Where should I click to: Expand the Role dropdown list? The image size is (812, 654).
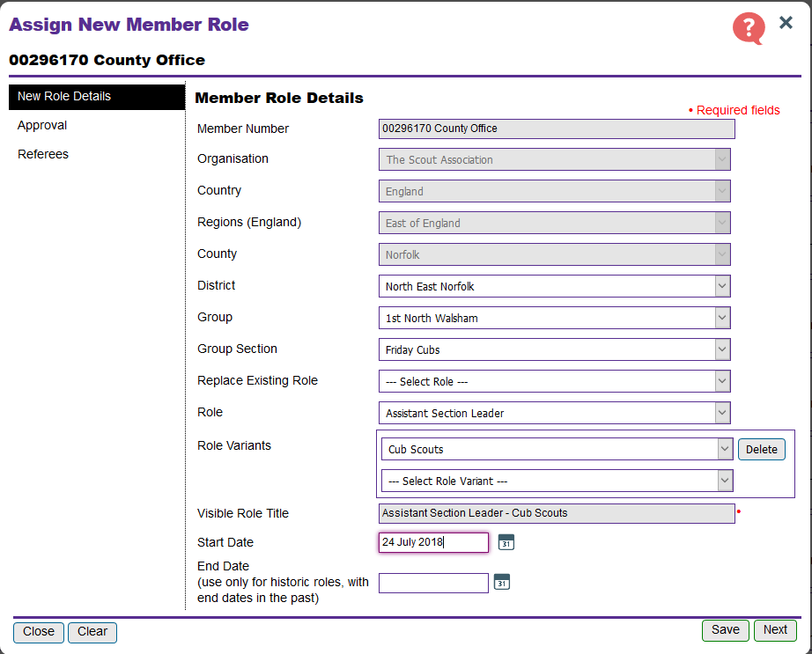(x=554, y=413)
